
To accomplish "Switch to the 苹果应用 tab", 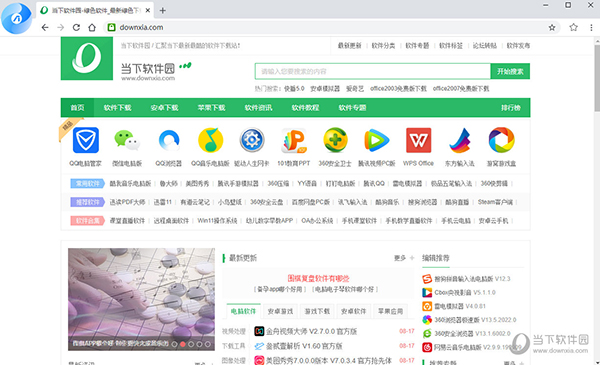I will point(390,311).
